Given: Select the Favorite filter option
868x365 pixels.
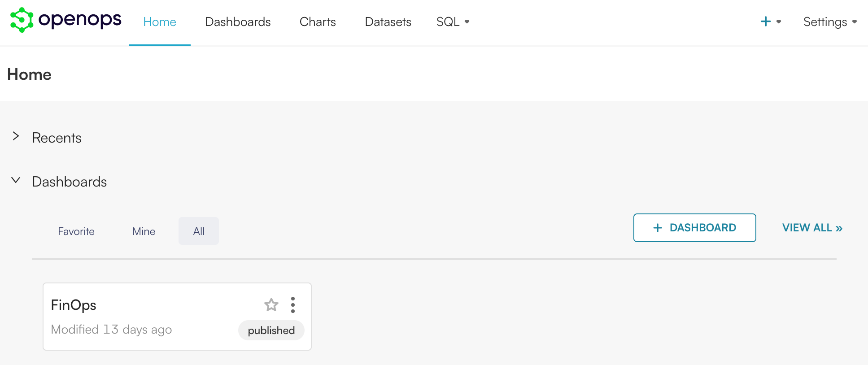Looking at the screenshot, I should click(x=76, y=231).
